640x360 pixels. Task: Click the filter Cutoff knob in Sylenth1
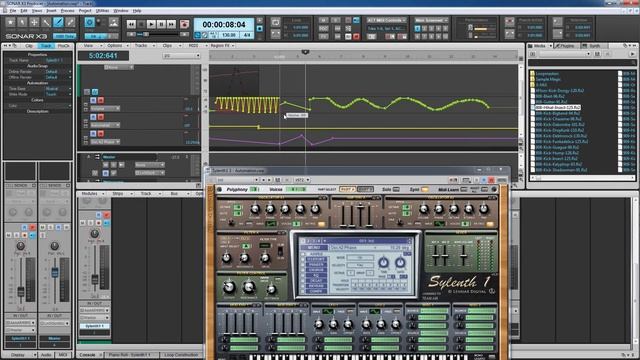229,287
